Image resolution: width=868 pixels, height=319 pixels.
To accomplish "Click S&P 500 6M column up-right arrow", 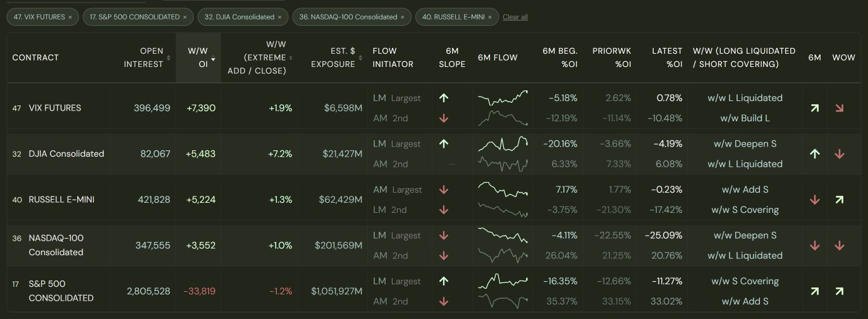I will click(815, 291).
